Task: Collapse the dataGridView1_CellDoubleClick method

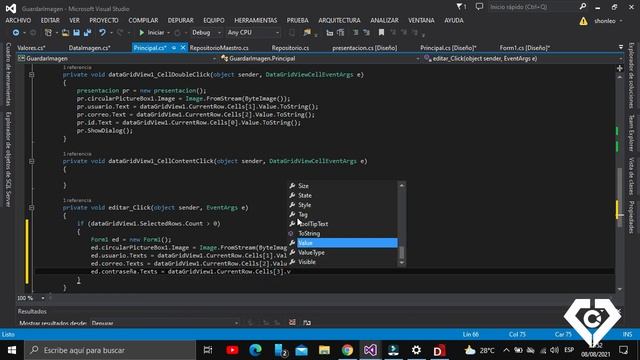Action: click(x=31, y=75)
